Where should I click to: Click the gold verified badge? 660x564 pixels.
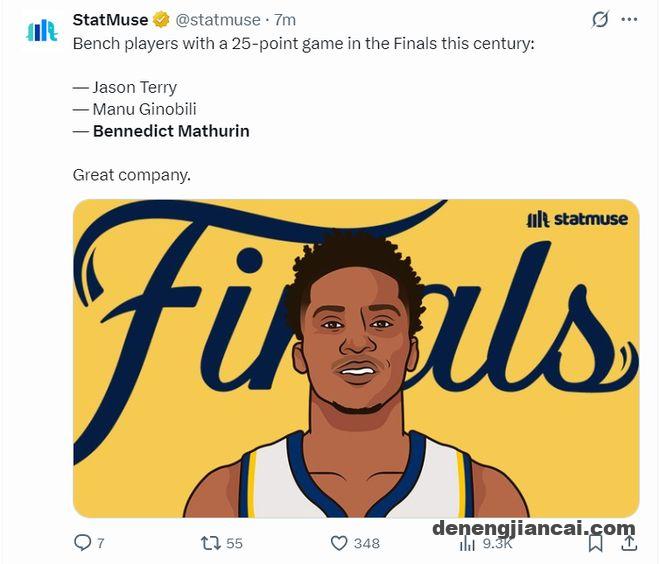pos(161,20)
